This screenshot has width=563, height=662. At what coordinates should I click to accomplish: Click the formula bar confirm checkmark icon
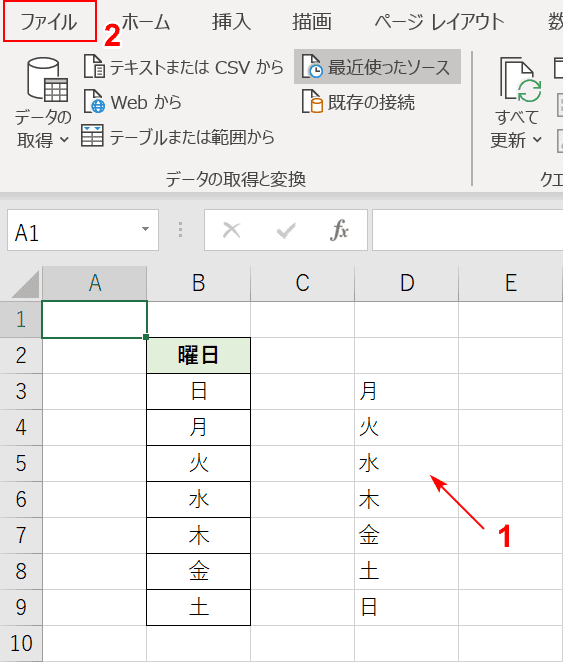pyautogui.click(x=286, y=231)
